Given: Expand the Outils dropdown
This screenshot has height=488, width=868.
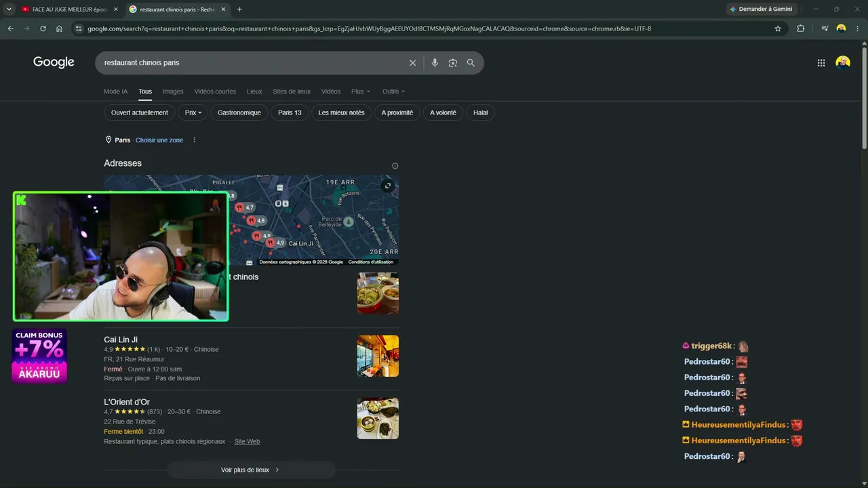Looking at the screenshot, I should pyautogui.click(x=393, y=91).
